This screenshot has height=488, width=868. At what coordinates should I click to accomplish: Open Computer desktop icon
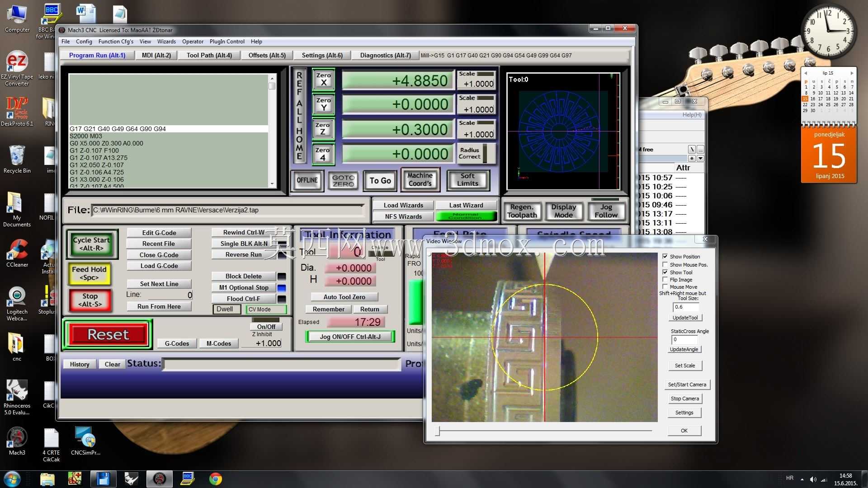point(17,18)
